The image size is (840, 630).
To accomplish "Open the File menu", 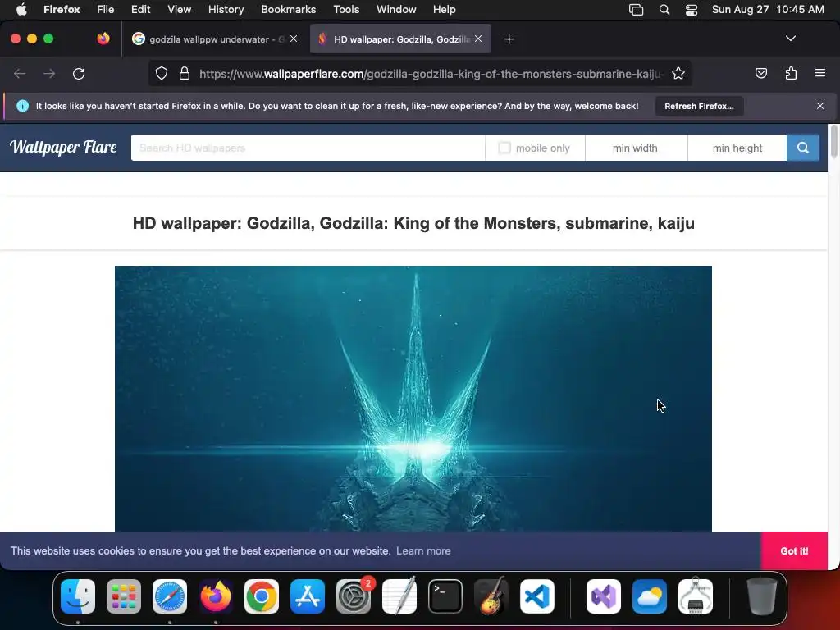I will (x=106, y=9).
